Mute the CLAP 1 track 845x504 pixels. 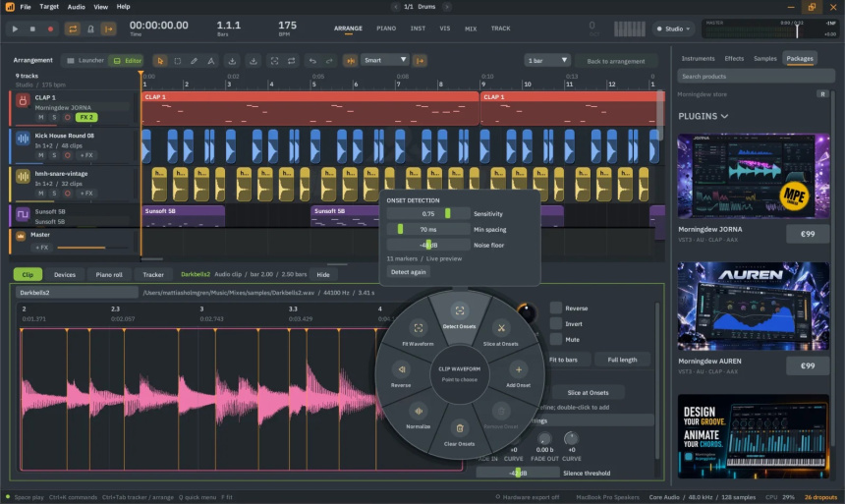pos(41,117)
